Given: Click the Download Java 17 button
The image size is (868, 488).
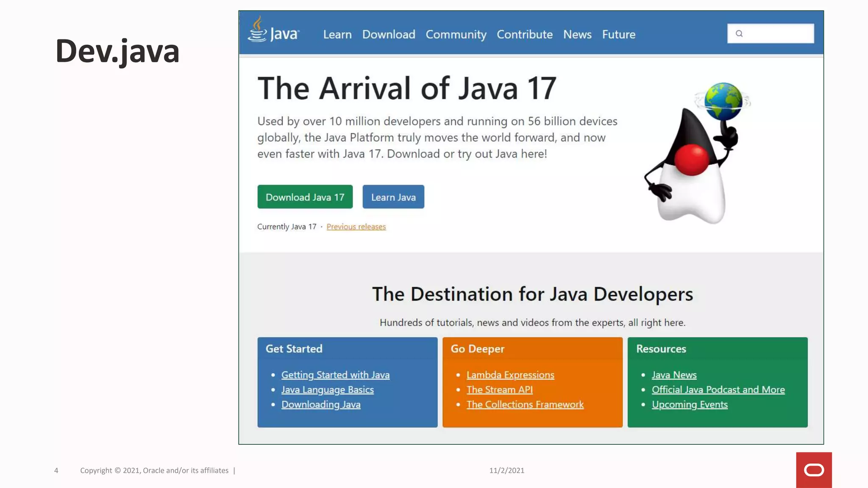Looking at the screenshot, I should click(x=305, y=197).
